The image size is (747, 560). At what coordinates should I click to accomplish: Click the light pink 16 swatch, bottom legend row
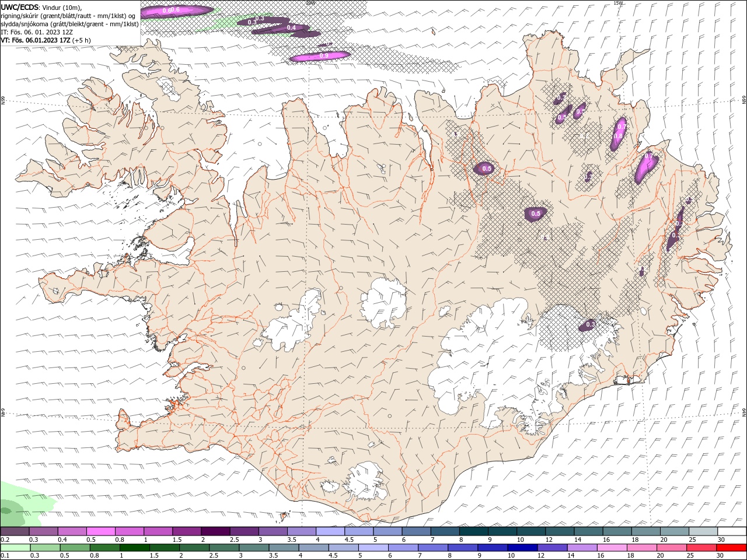(612, 548)
